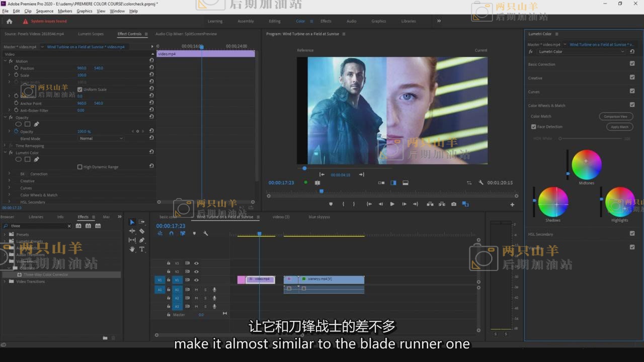Open the Graphics menu in the menu bar
This screenshot has width=644, height=362.
coord(84,11)
